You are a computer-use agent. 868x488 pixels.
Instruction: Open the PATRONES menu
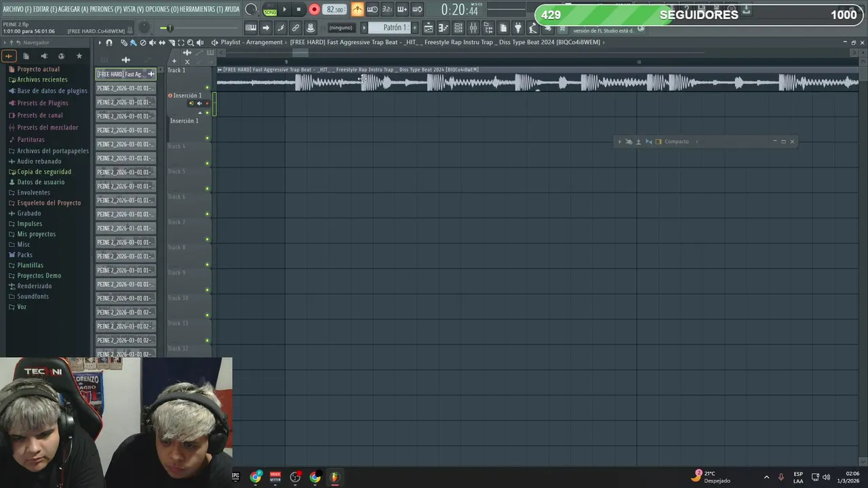106,9
